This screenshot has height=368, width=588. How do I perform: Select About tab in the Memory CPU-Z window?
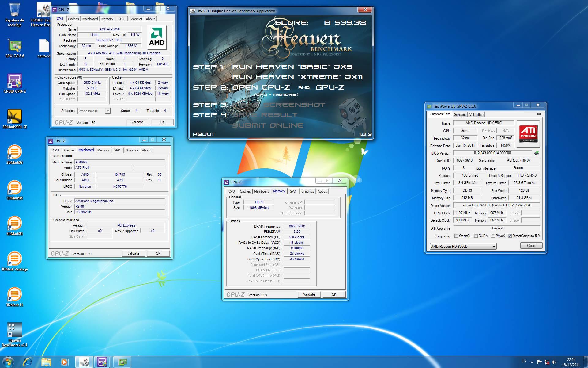[x=322, y=191]
